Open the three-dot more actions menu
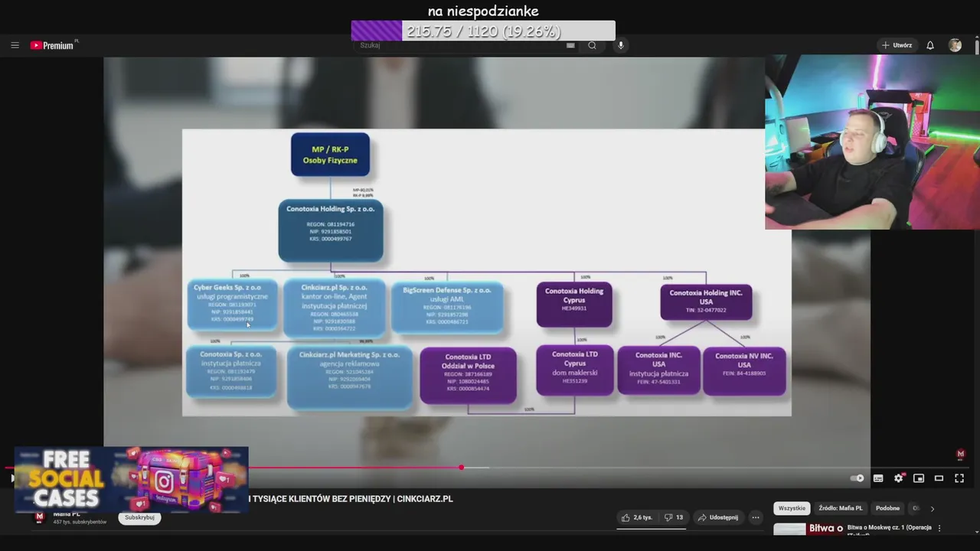980x551 pixels. click(756, 517)
